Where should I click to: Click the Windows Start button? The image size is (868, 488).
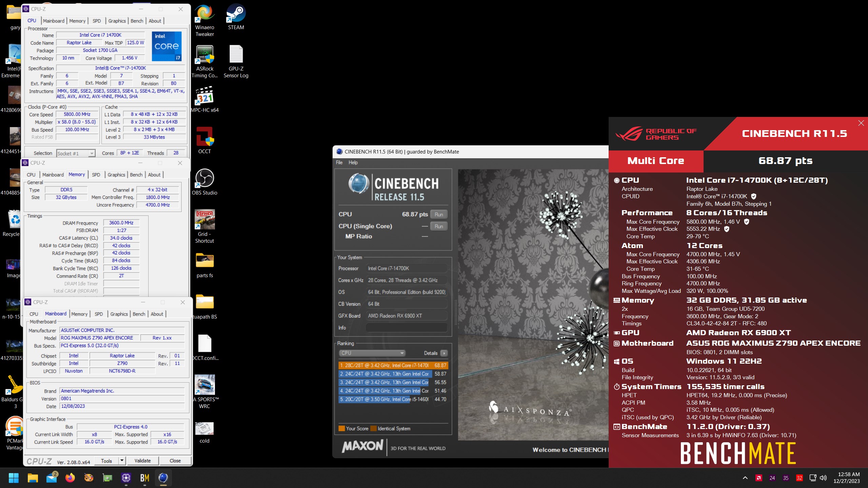coord(14,478)
